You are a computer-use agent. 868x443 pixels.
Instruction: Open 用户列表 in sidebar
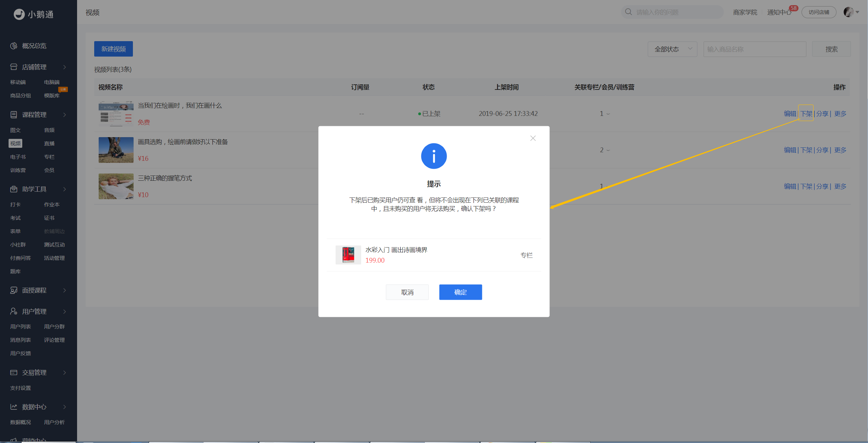point(21,326)
